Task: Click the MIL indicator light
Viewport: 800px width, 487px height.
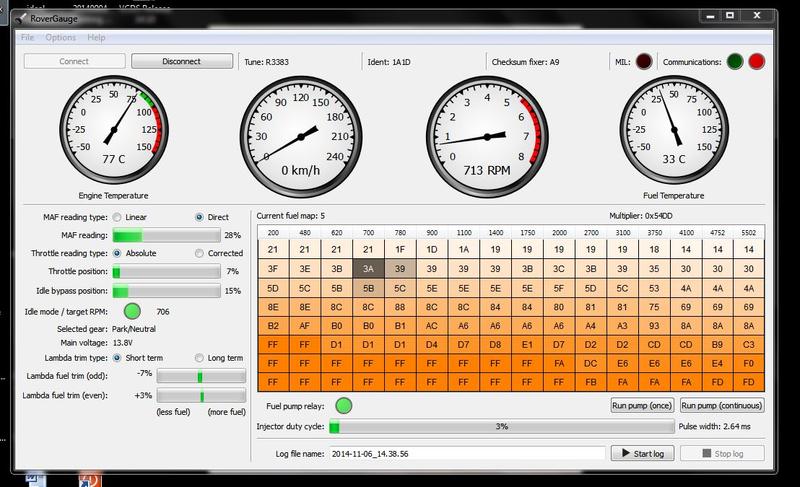Action: tap(646, 61)
